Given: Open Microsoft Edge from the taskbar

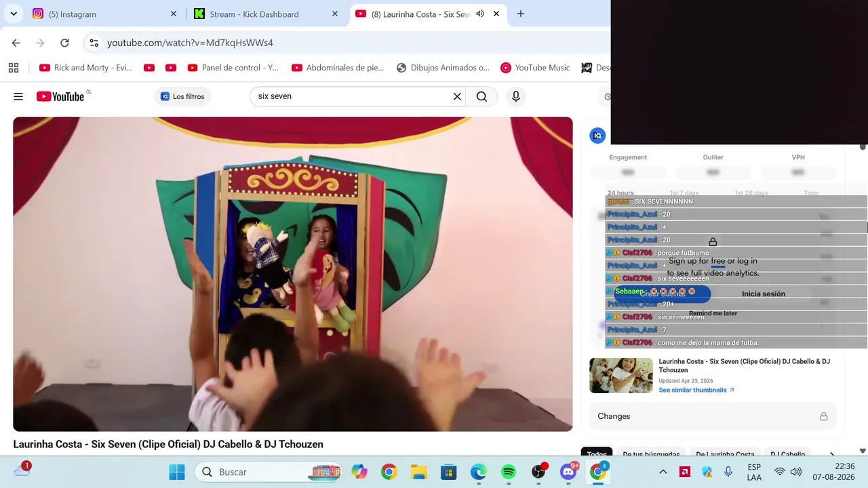Looking at the screenshot, I should point(479,472).
